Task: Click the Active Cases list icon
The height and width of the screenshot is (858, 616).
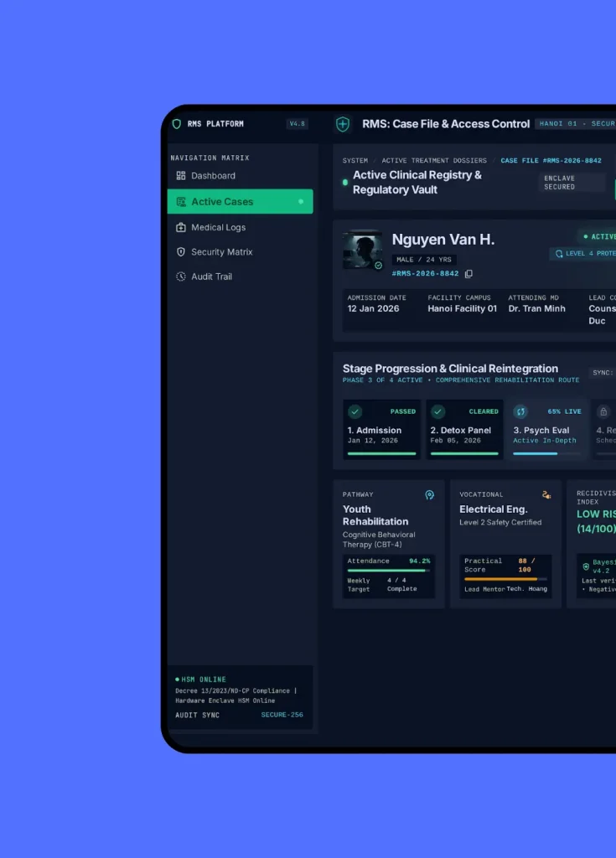Action: (181, 202)
